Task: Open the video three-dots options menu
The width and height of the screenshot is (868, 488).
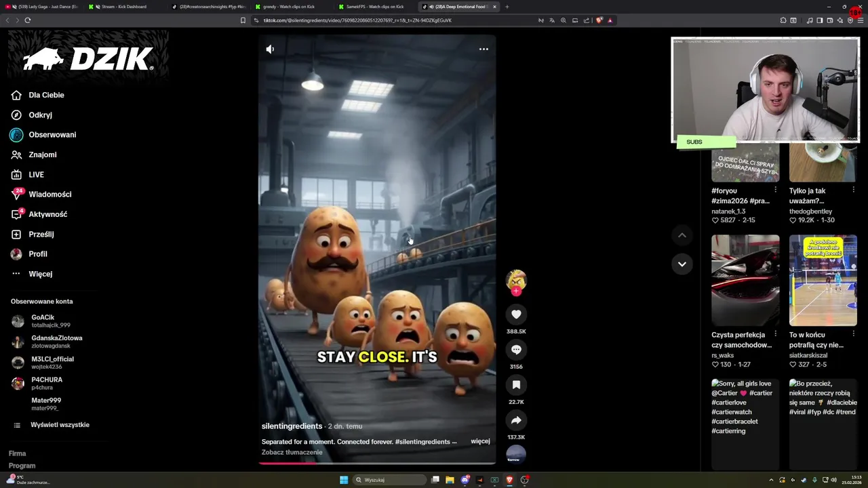Action: tap(484, 49)
